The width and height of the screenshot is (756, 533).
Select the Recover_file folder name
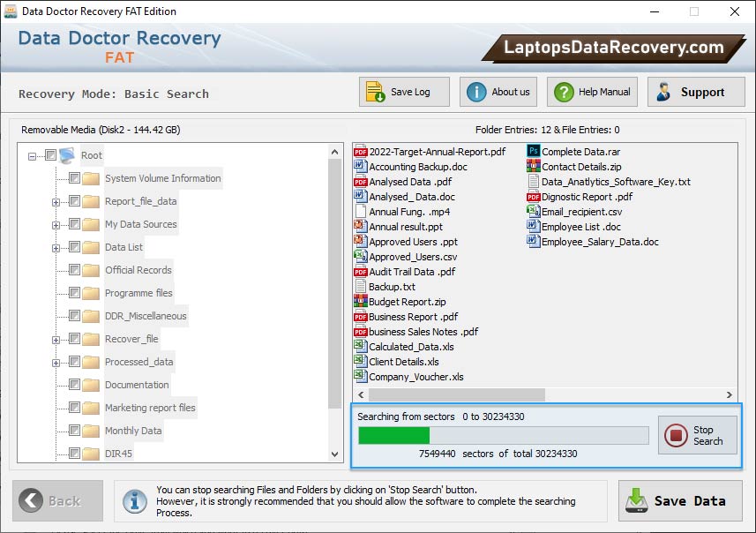(131, 339)
